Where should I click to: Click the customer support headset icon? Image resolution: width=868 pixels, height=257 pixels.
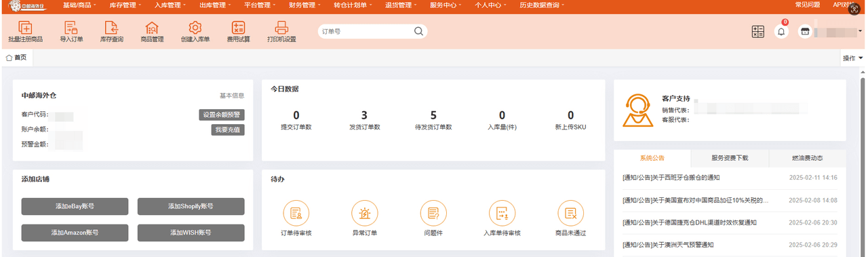point(637,111)
